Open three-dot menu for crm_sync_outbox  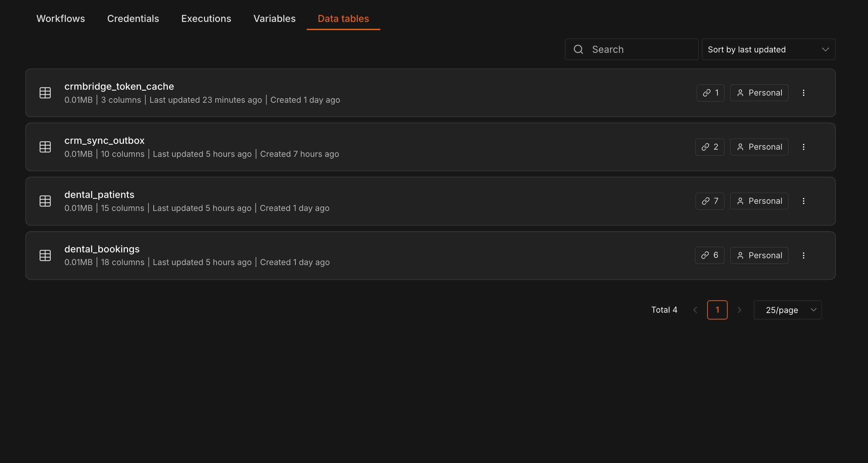[803, 147]
